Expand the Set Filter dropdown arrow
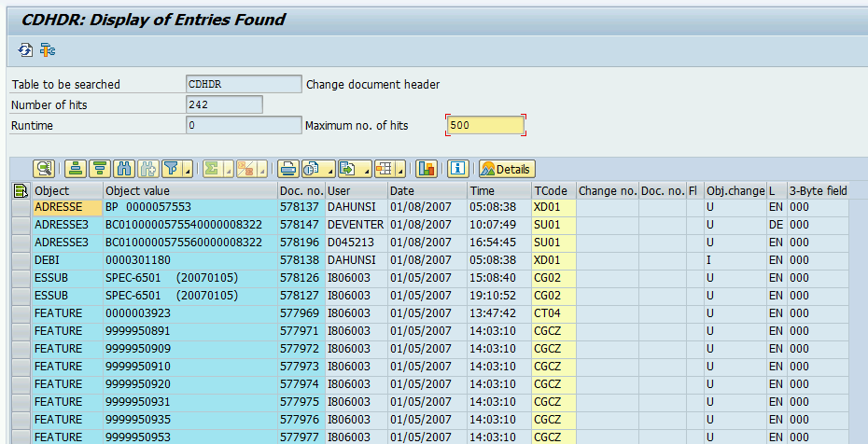 pos(188,171)
